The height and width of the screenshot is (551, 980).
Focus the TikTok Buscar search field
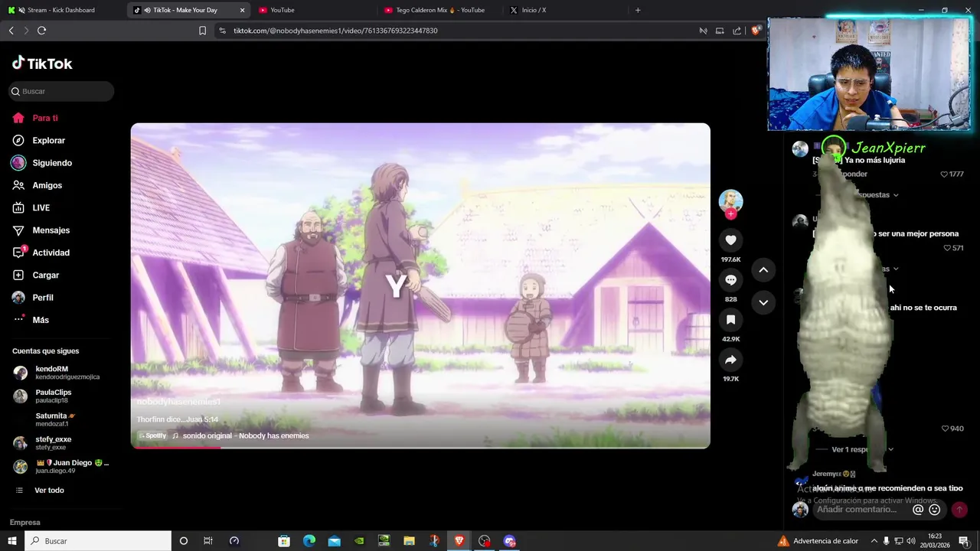61,91
